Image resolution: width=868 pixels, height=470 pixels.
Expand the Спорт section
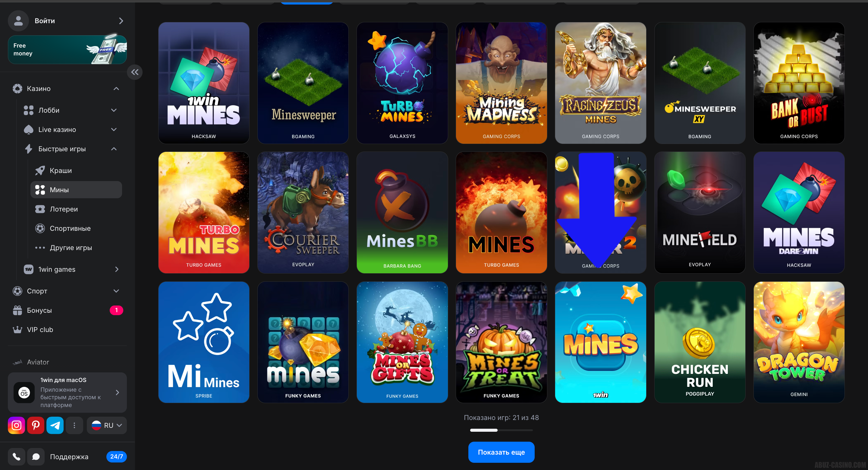(x=116, y=291)
